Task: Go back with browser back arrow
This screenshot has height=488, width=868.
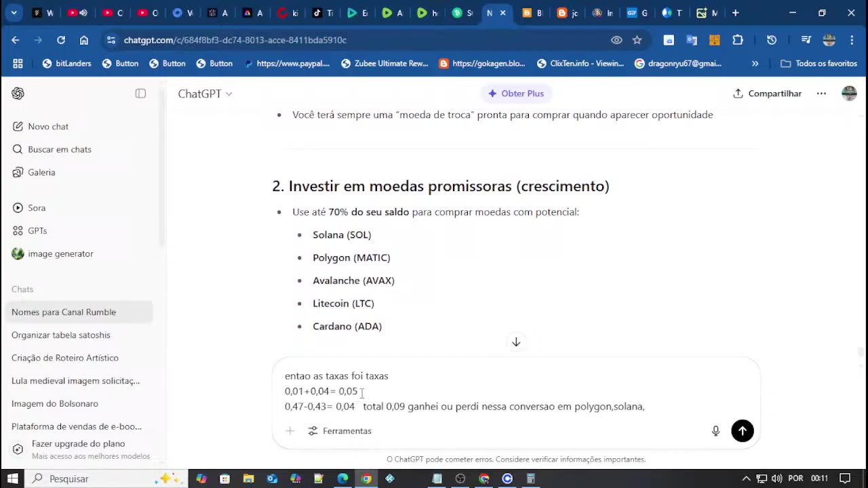Action: point(15,40)
